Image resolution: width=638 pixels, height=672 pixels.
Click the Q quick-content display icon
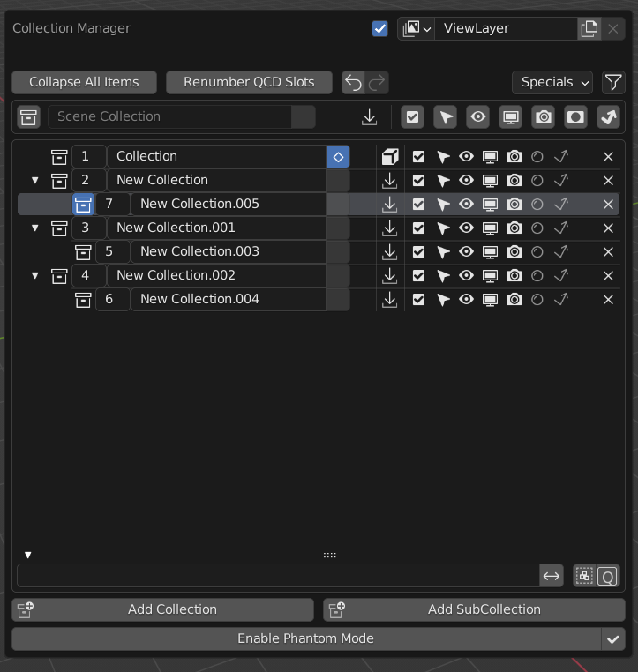coord(608,576)
